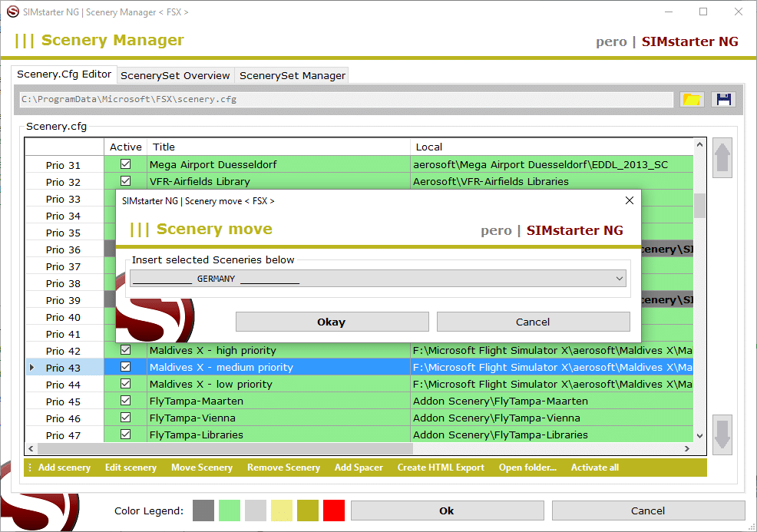Click the scenery.cfg file path field

(345, 100)
